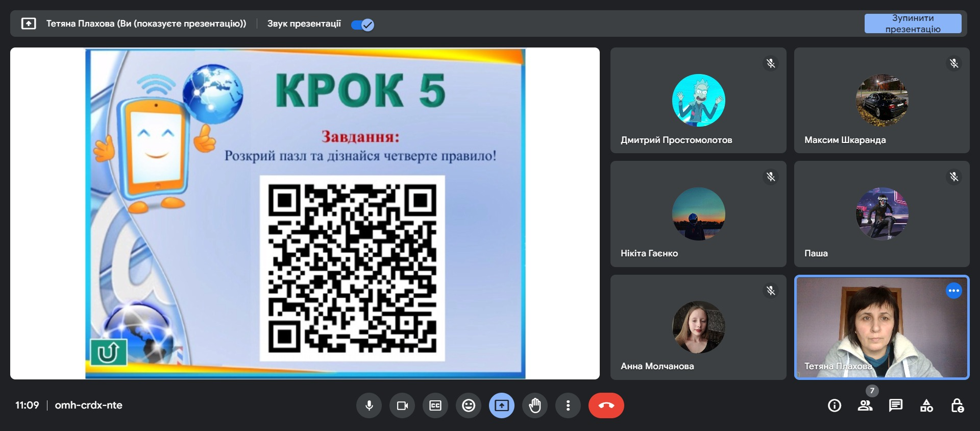Select Паша avatar

(x=882, y=214)
